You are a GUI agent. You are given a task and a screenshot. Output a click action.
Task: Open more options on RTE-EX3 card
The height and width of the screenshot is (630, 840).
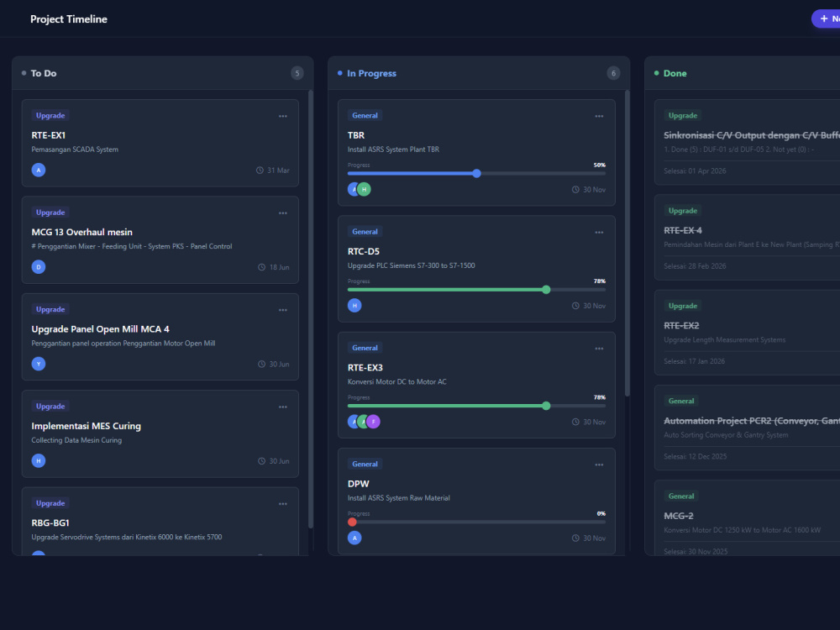point(599,349)
